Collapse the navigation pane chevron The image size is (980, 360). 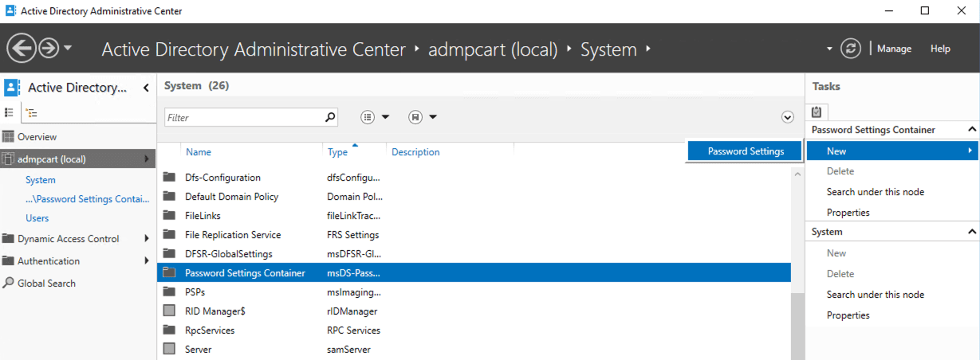146,88
